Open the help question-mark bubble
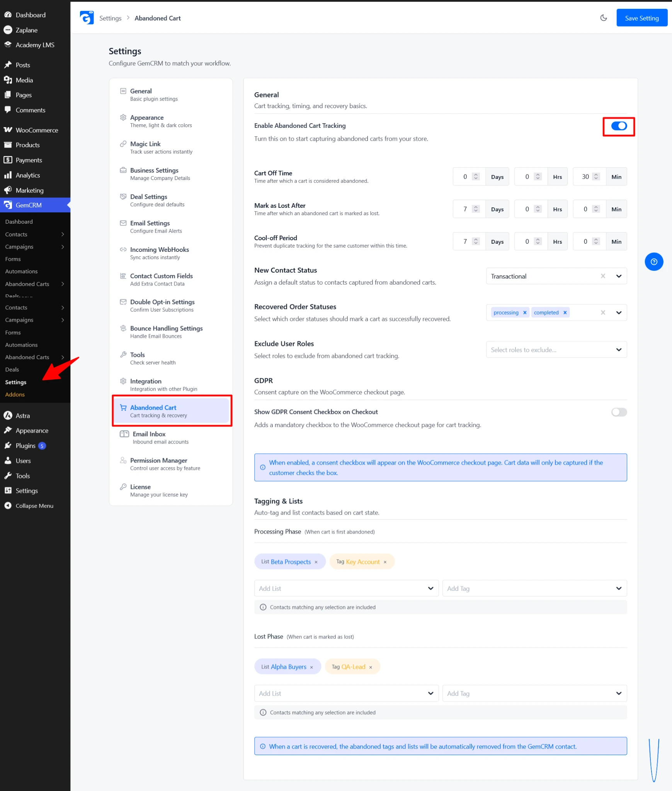Image resolution: width=672 pixels, height=791 pixels. pos(654,262)
